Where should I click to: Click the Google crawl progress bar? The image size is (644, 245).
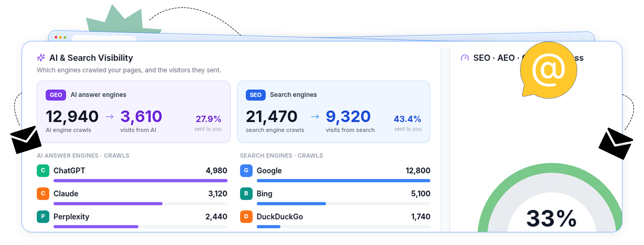[x=344, y=180]
